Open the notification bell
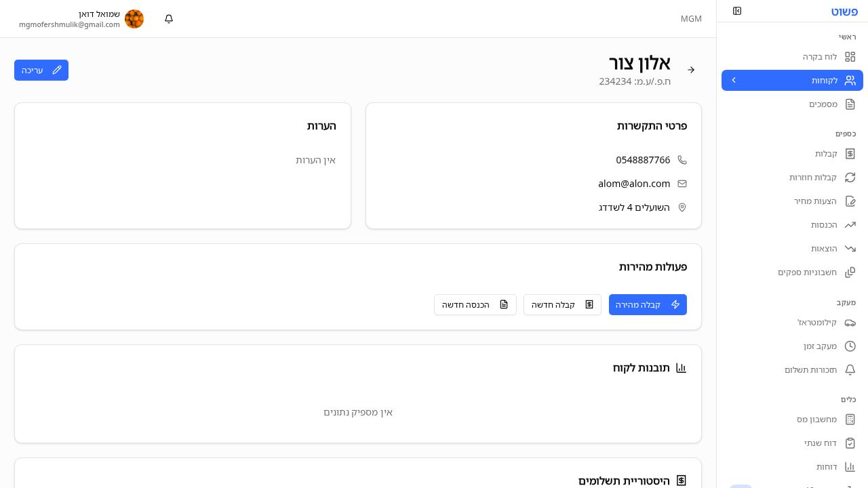This screenshot has height=488, width=868. (168, 19)
